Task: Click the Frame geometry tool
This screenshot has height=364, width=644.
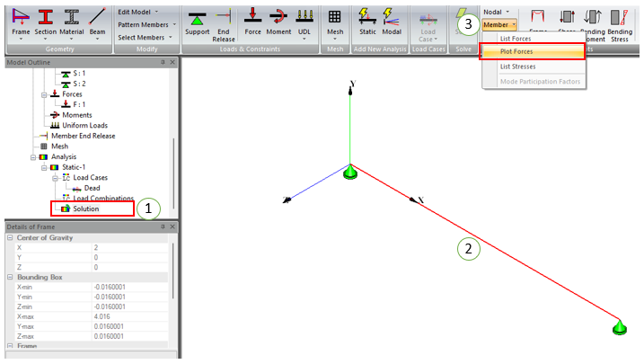Action: (21, 22)
